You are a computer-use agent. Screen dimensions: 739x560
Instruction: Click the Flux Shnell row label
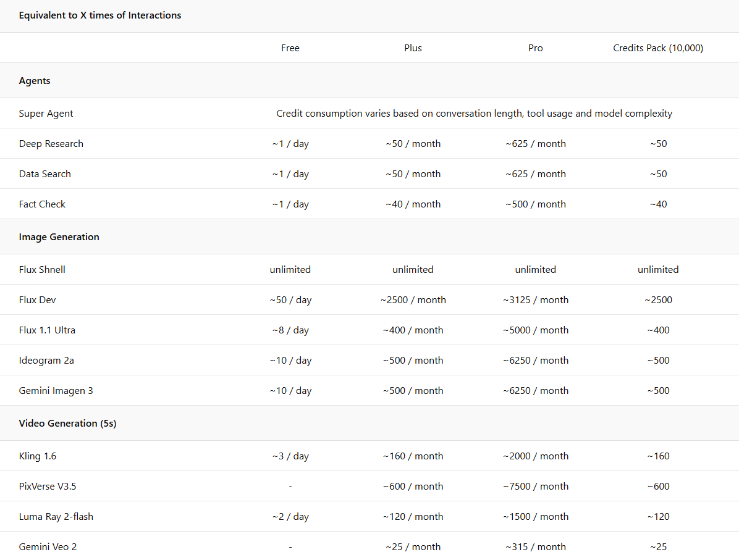tap(42, 270)
